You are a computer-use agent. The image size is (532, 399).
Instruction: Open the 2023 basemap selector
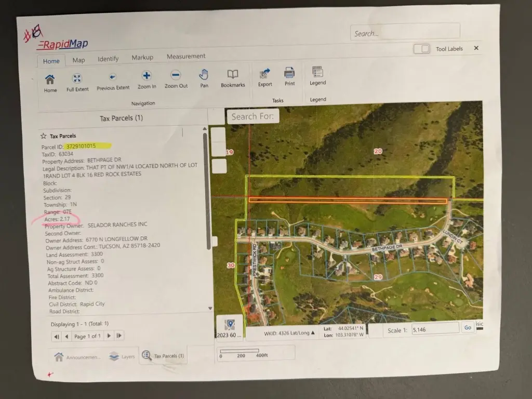[229, 329]
